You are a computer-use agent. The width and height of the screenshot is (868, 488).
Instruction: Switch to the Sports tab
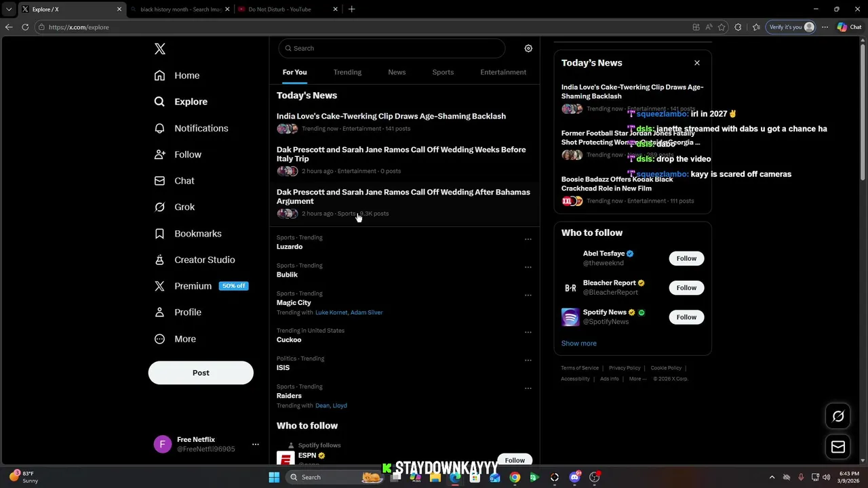click(x=443, y=72)
